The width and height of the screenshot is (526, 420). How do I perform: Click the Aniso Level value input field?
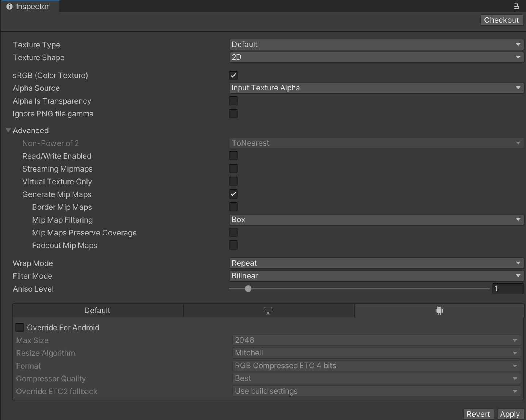(x=508, y=289)
